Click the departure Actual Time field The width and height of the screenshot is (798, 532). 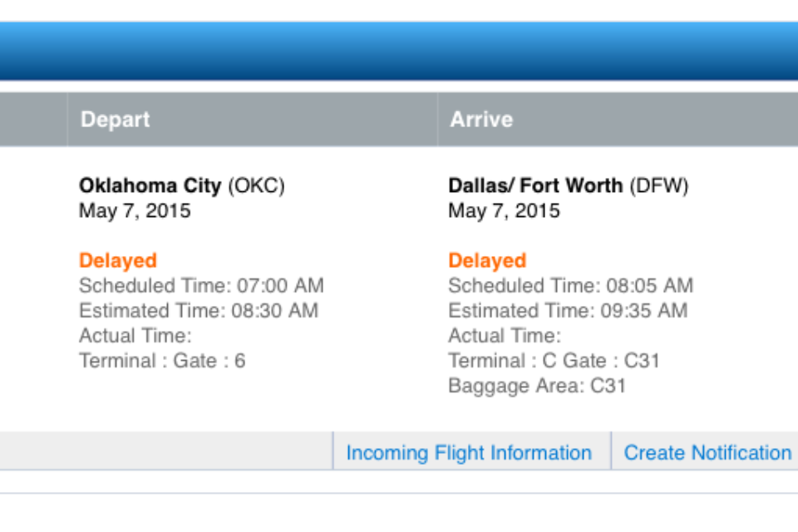point(135,336)
